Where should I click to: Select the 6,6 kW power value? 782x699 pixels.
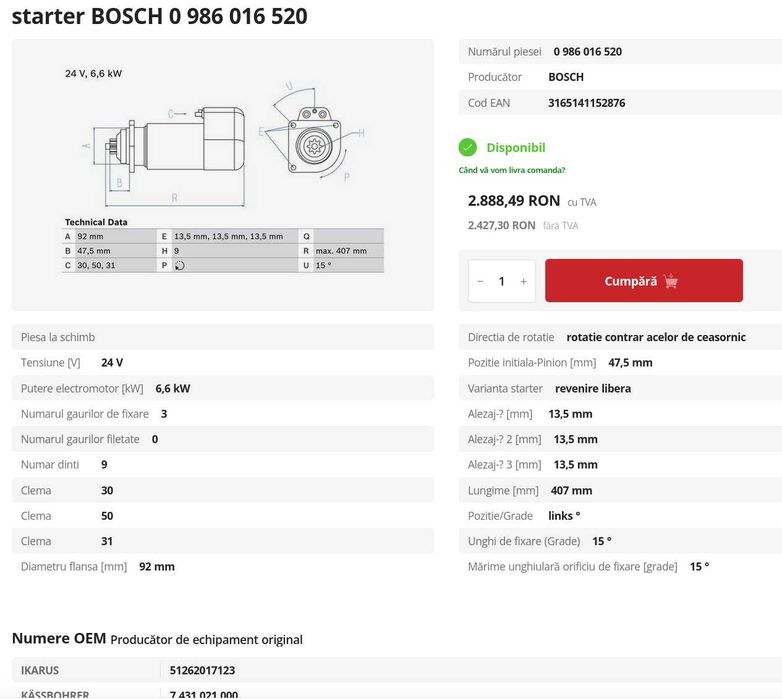(173, 388)
